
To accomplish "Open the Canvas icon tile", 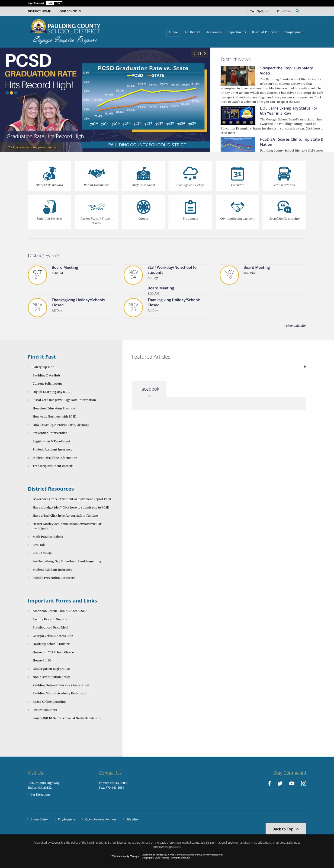I will [x=143, y=212].
